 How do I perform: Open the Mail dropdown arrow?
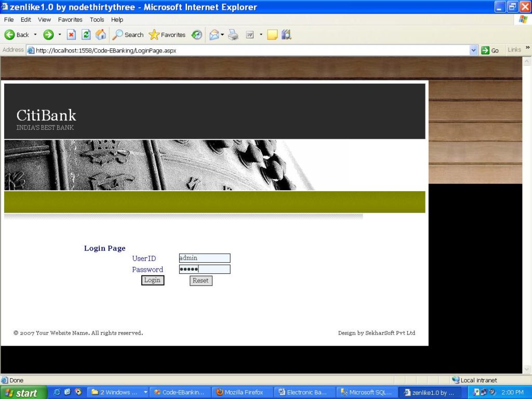[x=222, y=35]
